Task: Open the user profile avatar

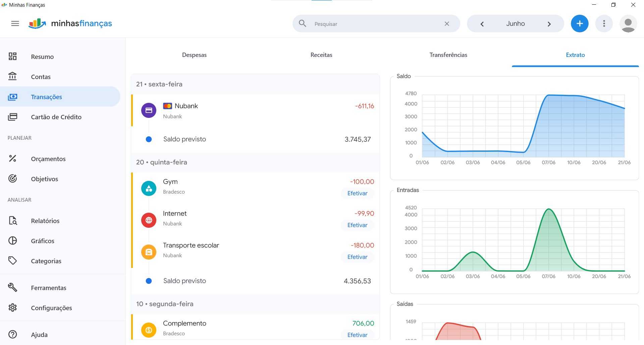Action: coord(628,23)
